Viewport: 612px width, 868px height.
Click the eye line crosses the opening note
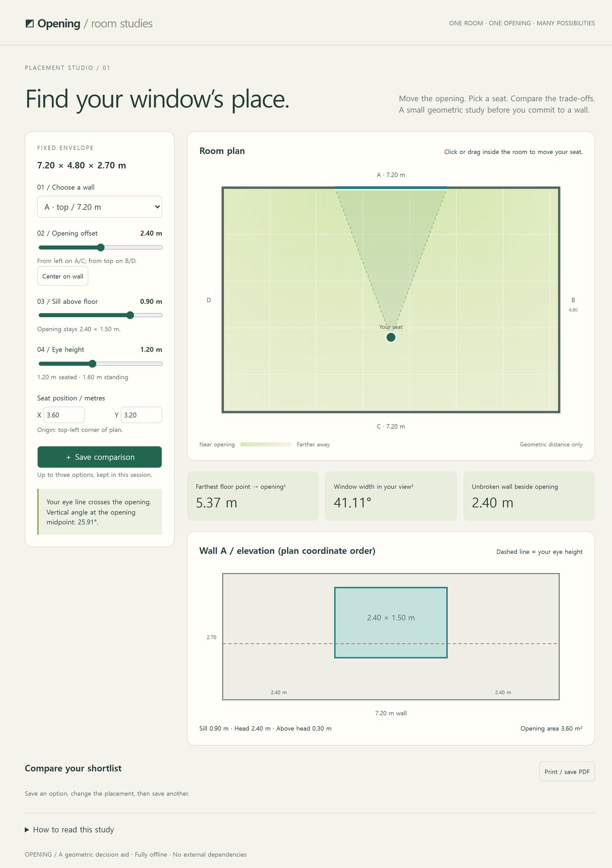point(100,512)
